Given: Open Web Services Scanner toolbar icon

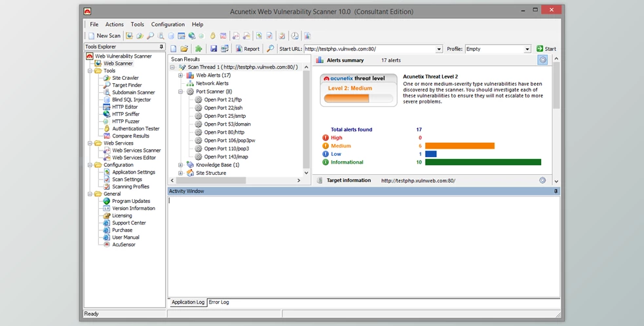Looking at the screenshot, I should [236, 36].
